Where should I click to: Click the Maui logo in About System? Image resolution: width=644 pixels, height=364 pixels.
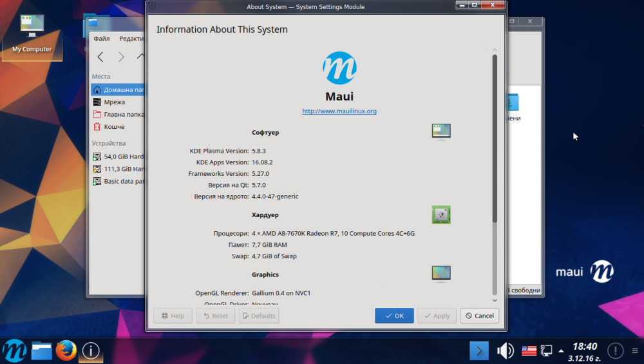[x=339, y=68]
